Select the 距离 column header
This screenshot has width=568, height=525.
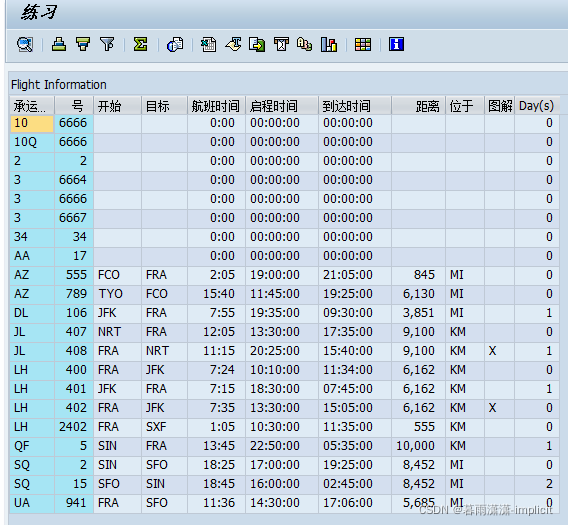(x=419, y=106)
